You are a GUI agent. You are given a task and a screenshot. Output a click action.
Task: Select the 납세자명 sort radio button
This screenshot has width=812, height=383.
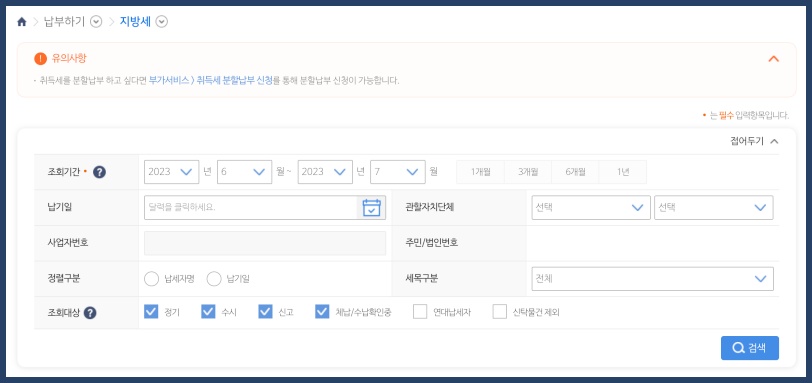click(151, 279)
